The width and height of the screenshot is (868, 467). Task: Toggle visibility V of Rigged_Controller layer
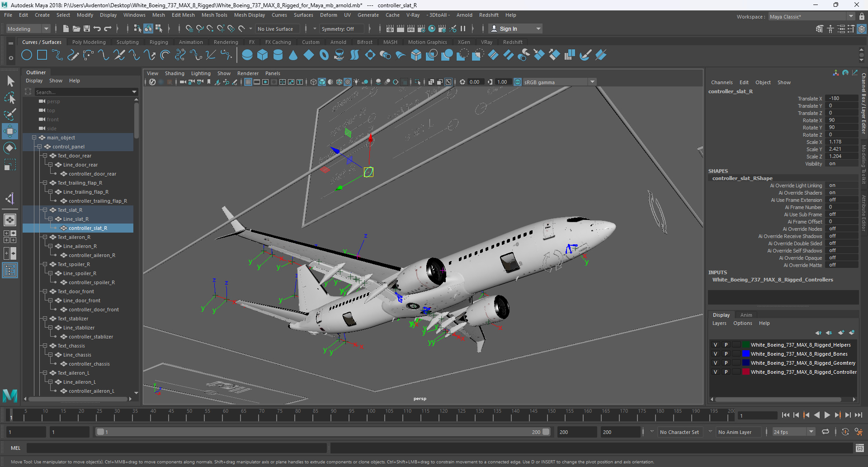[x=715, y=372]
